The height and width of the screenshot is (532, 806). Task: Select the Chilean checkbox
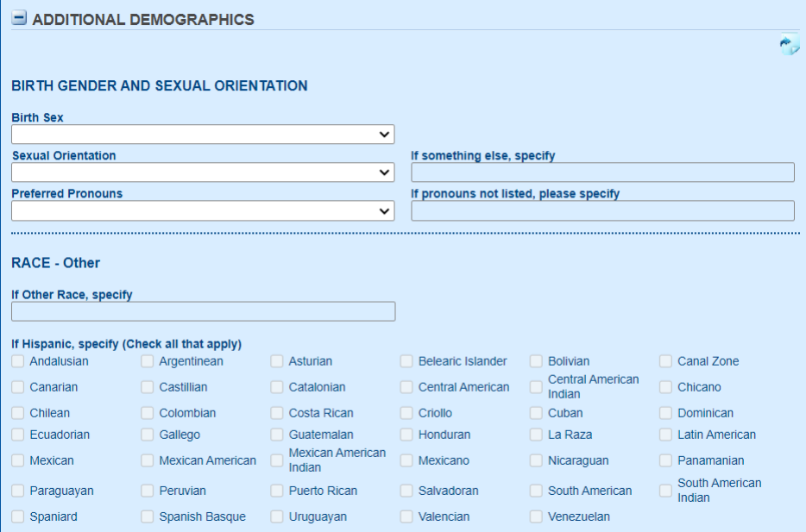point(18,413)
